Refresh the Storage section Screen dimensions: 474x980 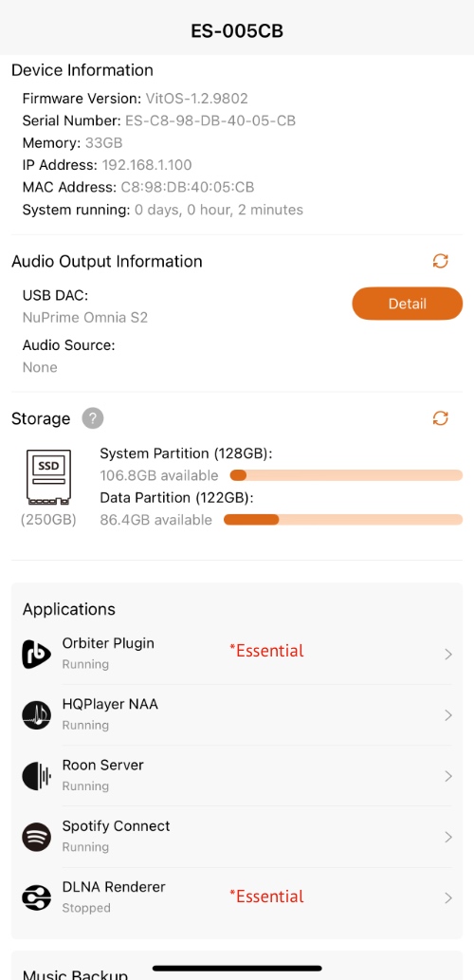(x=440, y=418)
